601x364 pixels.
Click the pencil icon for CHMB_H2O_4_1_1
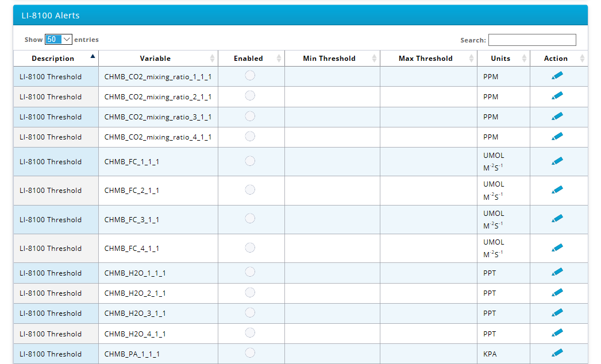557,332
